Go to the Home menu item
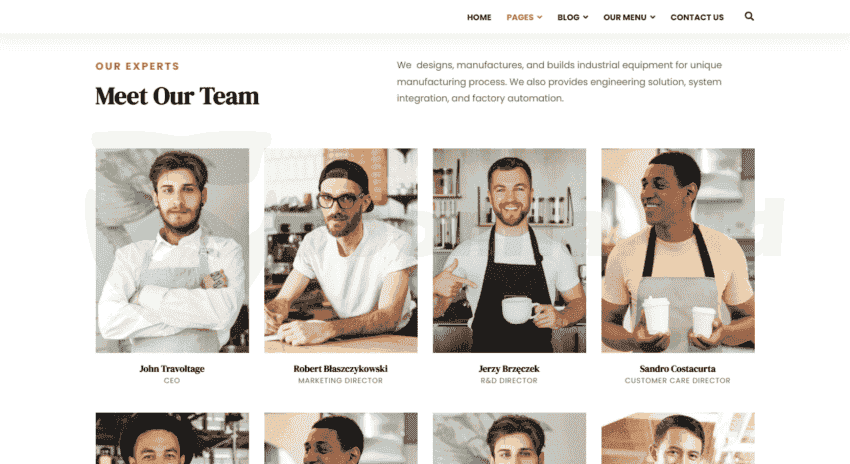Screen dimensions: 850x464 click(x=479, y=17)
